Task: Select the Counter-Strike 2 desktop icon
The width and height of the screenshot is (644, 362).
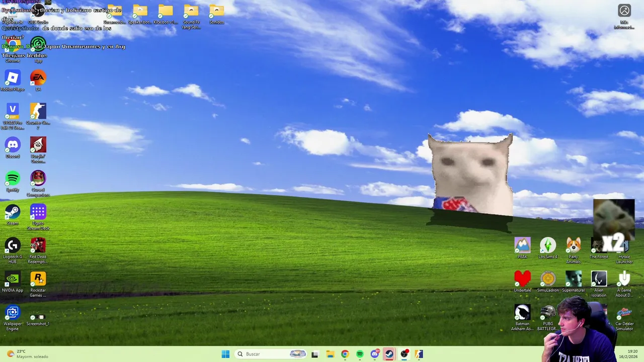Action: click(x=38, y=117)
